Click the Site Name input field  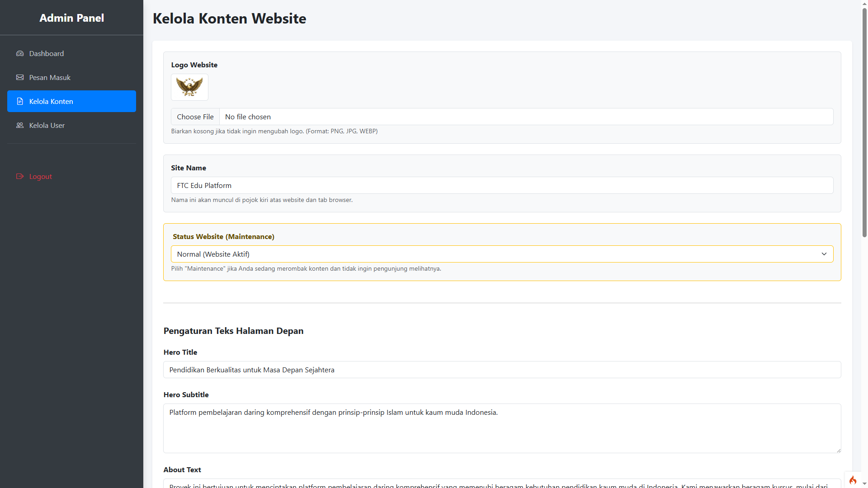point(502,185)
